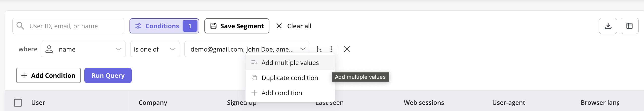644x111 pixels.
Task: Click the X icon beside Clear all
Action: coord(279,26)
